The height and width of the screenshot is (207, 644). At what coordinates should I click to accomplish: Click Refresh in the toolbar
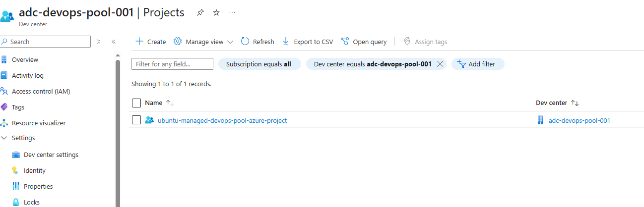click(x=258, y=42)
